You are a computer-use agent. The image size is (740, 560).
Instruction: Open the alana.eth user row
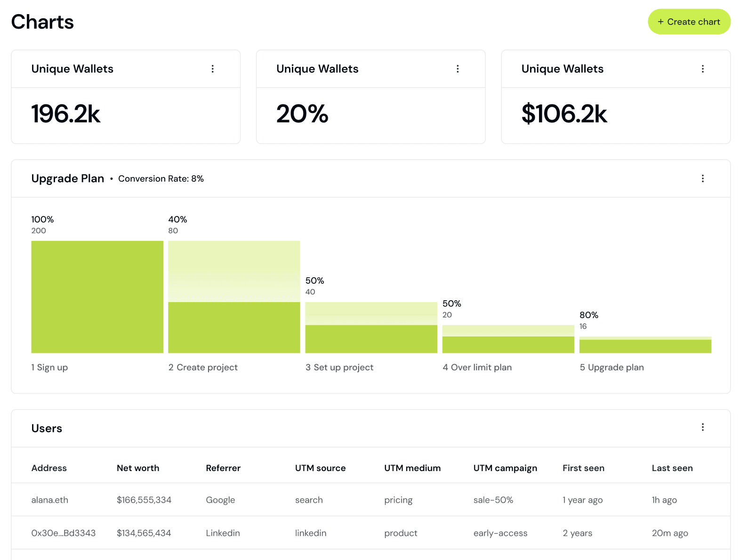tap(371, 500)
